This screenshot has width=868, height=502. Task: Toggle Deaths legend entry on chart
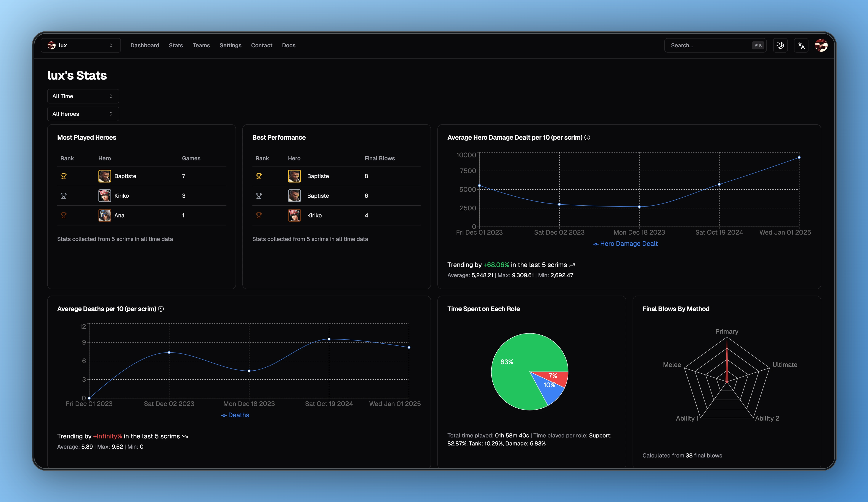[235, 415]
